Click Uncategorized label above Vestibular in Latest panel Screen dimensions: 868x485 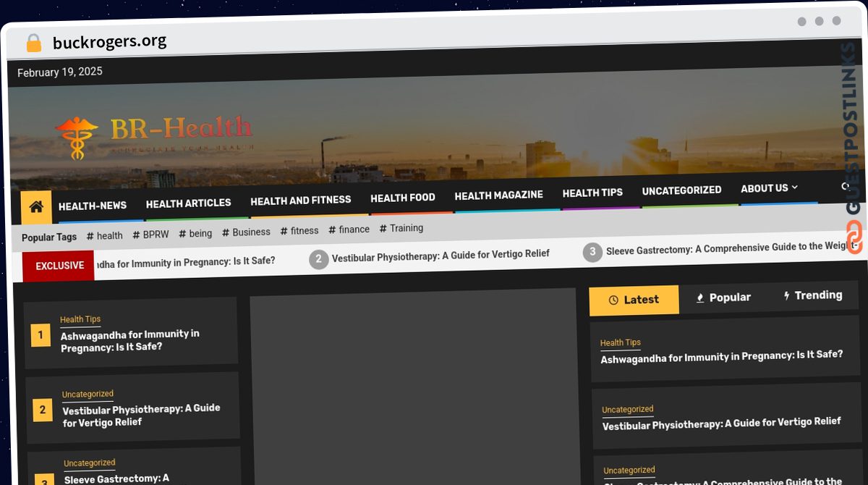tap(628, 410)
